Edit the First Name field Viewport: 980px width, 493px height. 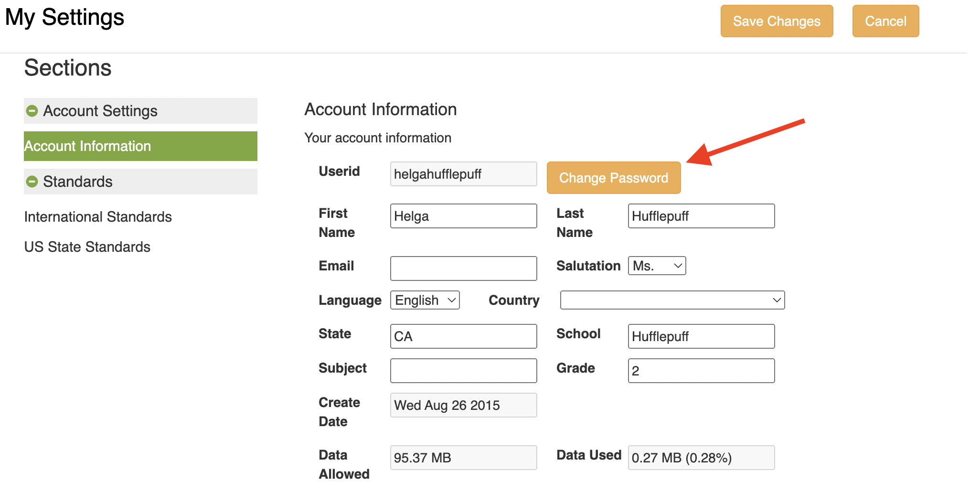(x=463, y=215)
